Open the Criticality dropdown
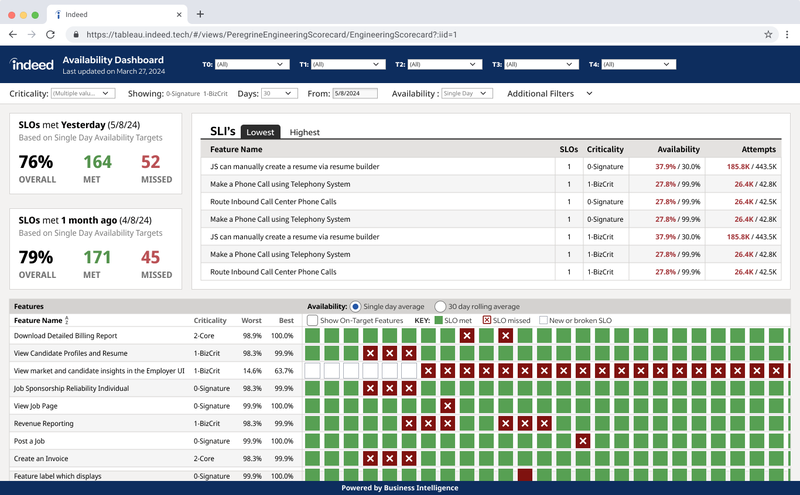Screen dimensions: 800x495 pyautogui.click(x=83, y=93)
